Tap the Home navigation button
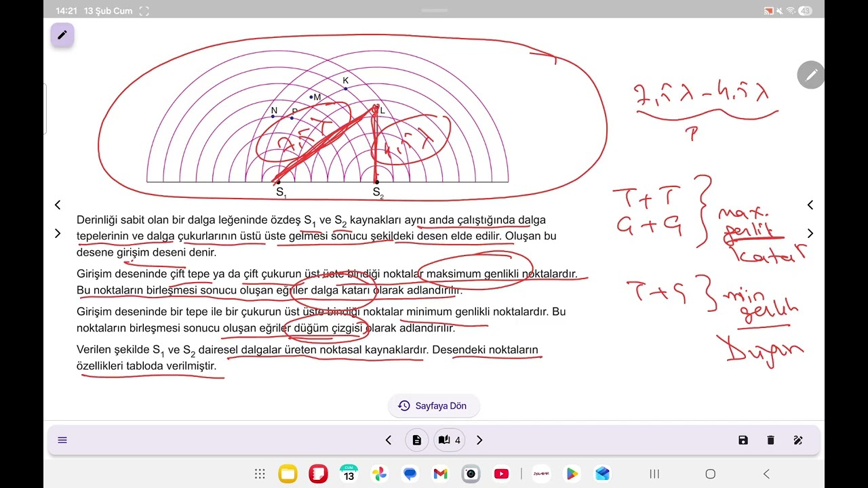Viewport: 868px width, 488px height. click(x=710, y=474)
